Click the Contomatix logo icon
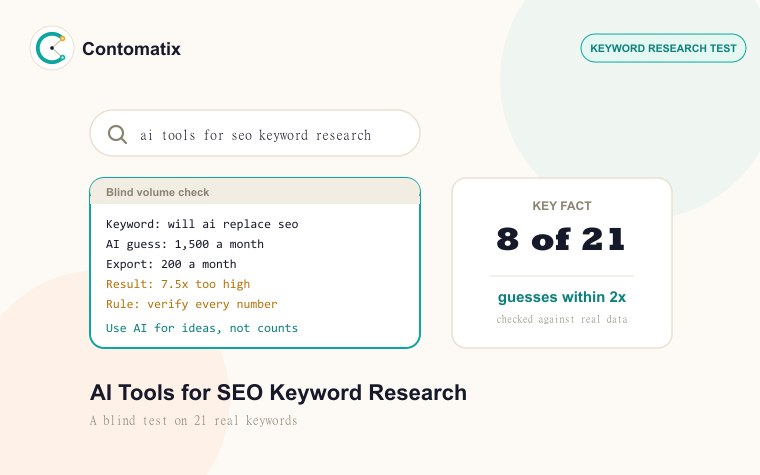 coord(52,48)
